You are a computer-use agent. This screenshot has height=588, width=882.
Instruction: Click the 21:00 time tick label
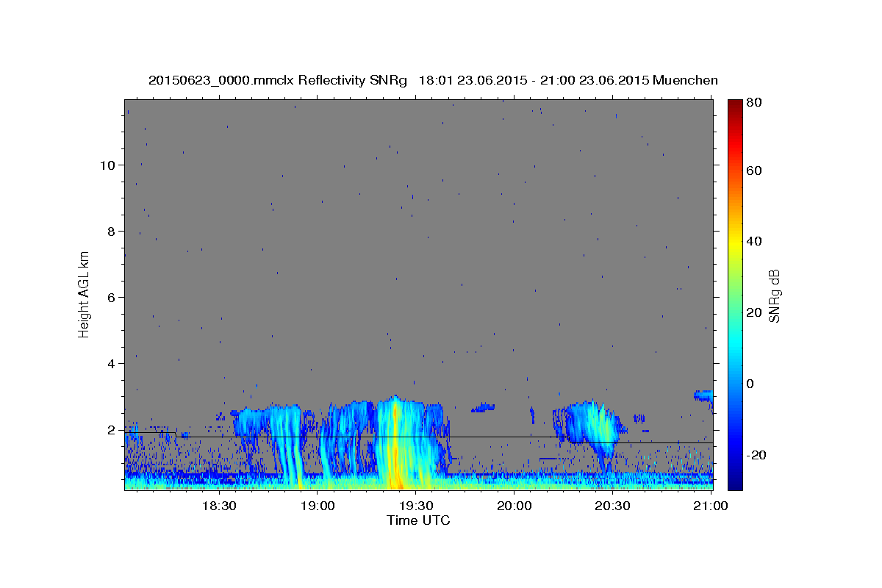click(711, 506)
